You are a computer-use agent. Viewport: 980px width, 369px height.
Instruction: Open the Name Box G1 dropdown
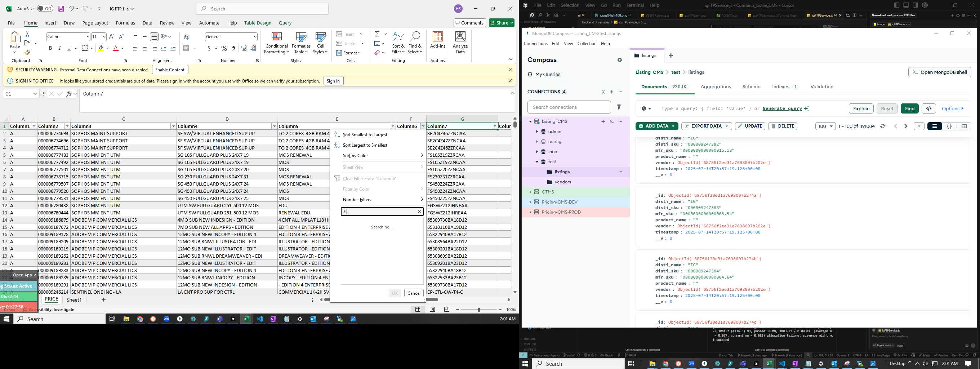35,94
